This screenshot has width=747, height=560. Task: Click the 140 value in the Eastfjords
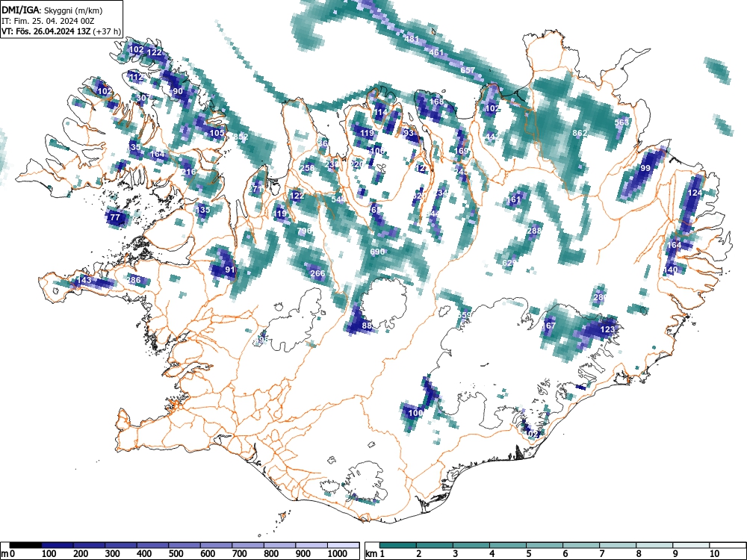pyautogui.click(x=670, y=270)
